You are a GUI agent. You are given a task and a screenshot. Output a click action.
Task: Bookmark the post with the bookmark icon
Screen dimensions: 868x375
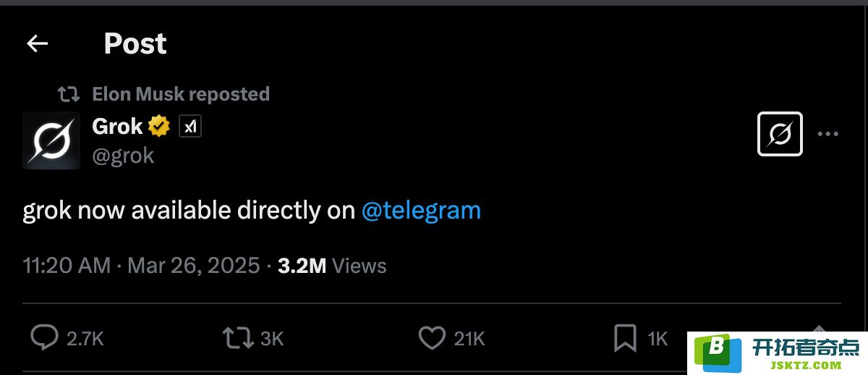(625, 338)
